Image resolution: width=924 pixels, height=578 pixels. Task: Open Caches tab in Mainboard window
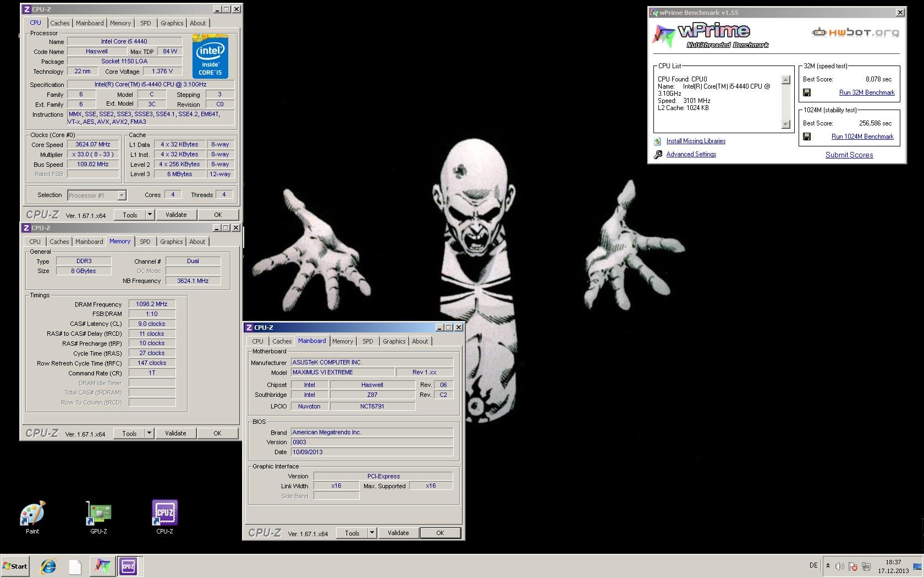click(x=282, y=341)
